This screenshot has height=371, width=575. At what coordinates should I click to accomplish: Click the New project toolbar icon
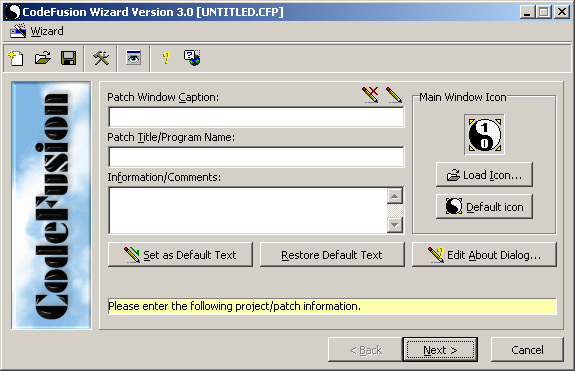(16, 58)
